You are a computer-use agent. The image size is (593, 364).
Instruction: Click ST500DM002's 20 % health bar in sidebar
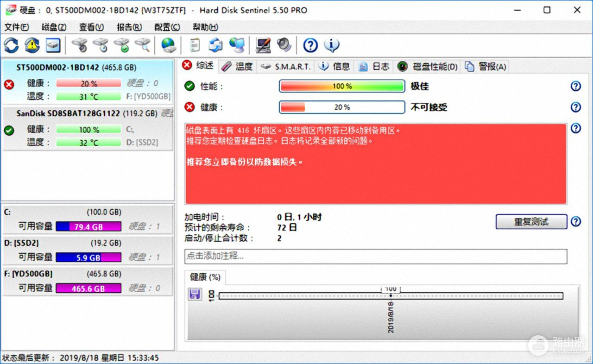tap(88, 83)
